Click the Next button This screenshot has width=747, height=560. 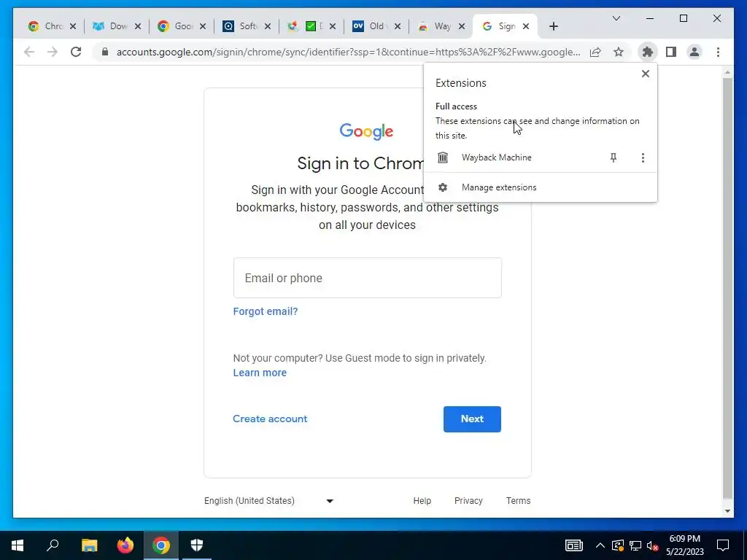click(472, 419)
